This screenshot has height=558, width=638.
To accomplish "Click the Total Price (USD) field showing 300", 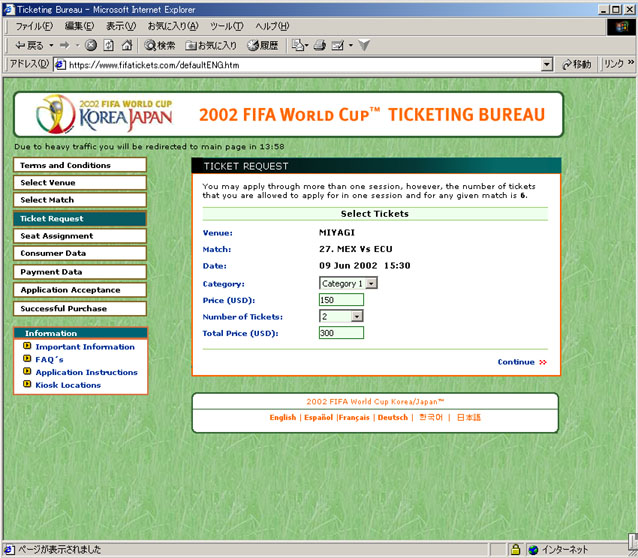I will 341,333.
